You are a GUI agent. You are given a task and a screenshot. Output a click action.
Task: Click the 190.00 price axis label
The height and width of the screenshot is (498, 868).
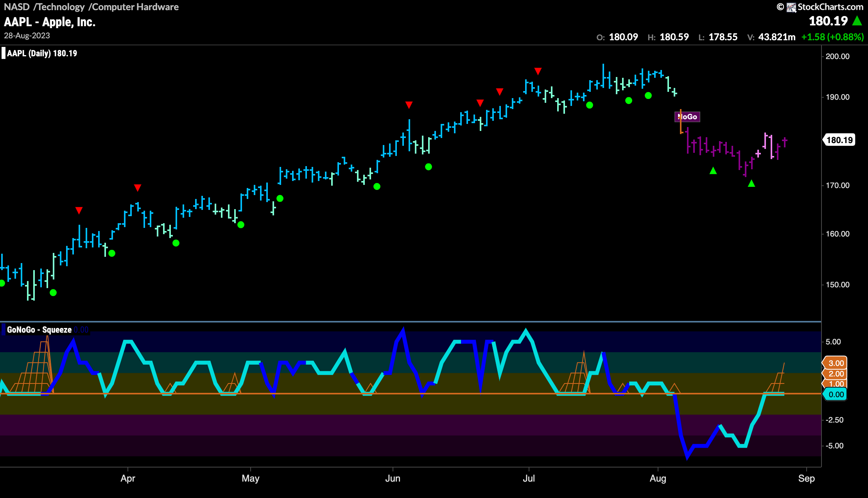coord(838,97)
